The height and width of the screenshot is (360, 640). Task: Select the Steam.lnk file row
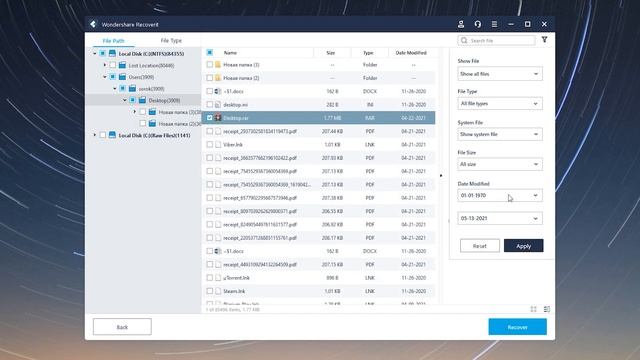click(318, 291)
